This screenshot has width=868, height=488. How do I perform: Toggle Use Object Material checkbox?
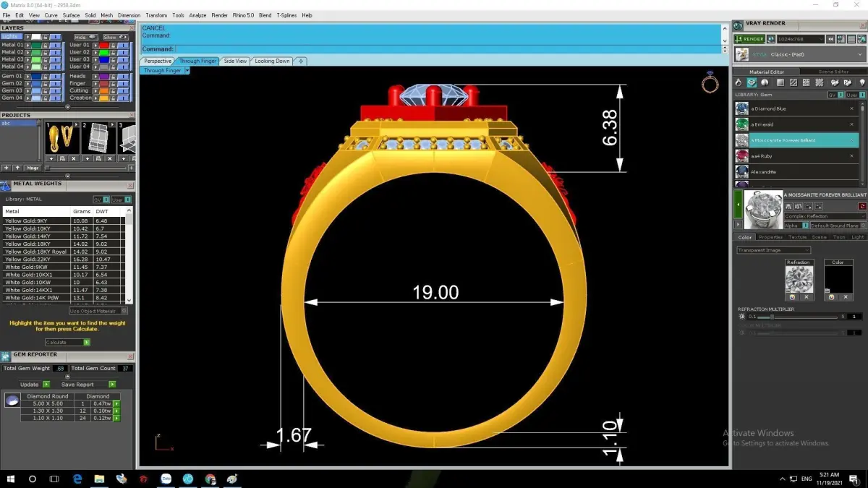tap(124, 311)
